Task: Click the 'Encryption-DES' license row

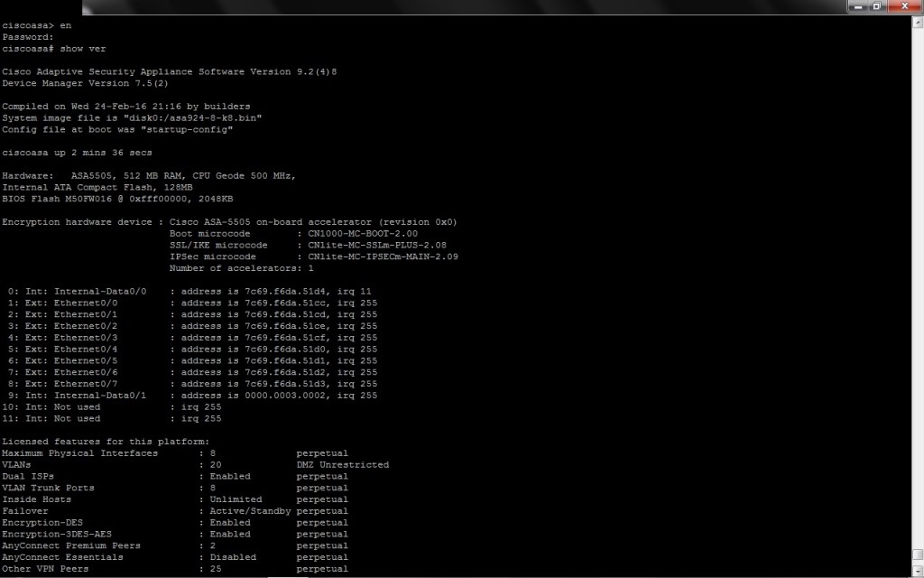Action: (x=175, y=523)
